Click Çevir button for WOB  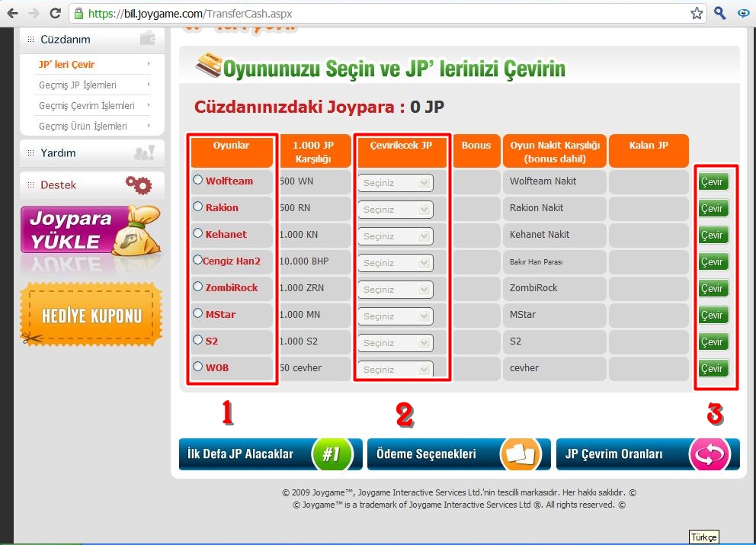tap(713, 368)
